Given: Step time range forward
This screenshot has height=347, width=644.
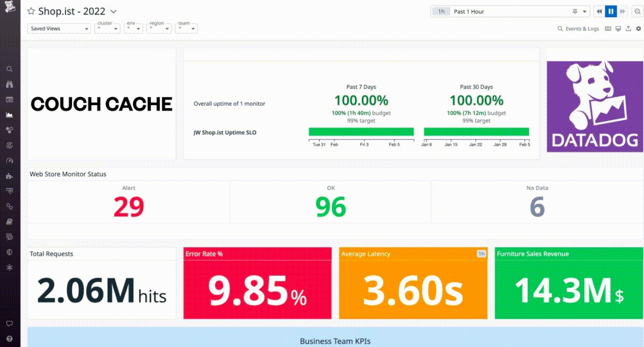Looking at the screenshot, I should [x=622, y=12].
